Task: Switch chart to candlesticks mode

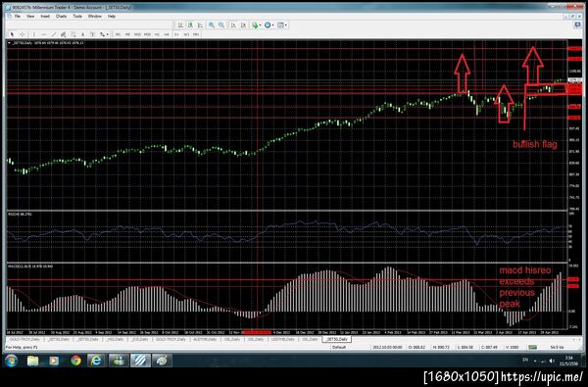Action: point(190,25)
